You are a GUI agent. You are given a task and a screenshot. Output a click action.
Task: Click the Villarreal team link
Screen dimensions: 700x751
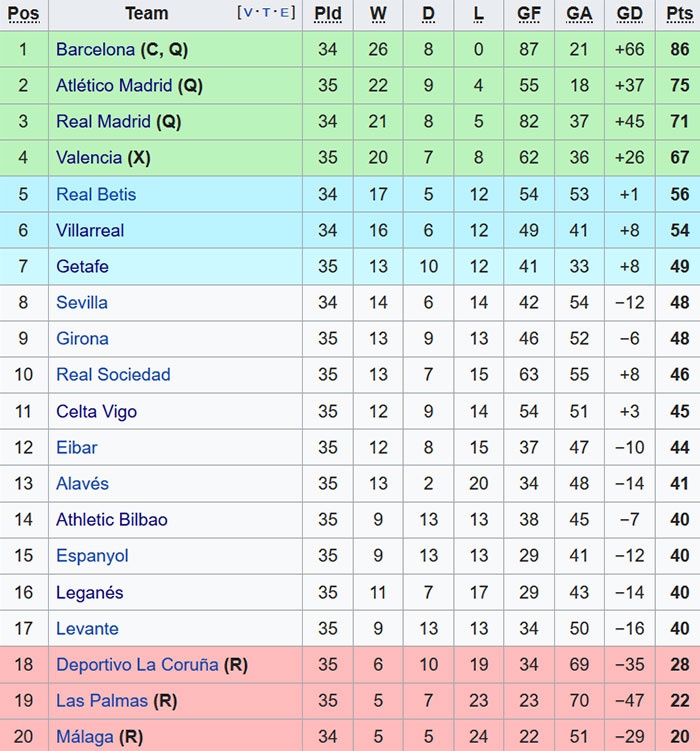coord(90,230)
